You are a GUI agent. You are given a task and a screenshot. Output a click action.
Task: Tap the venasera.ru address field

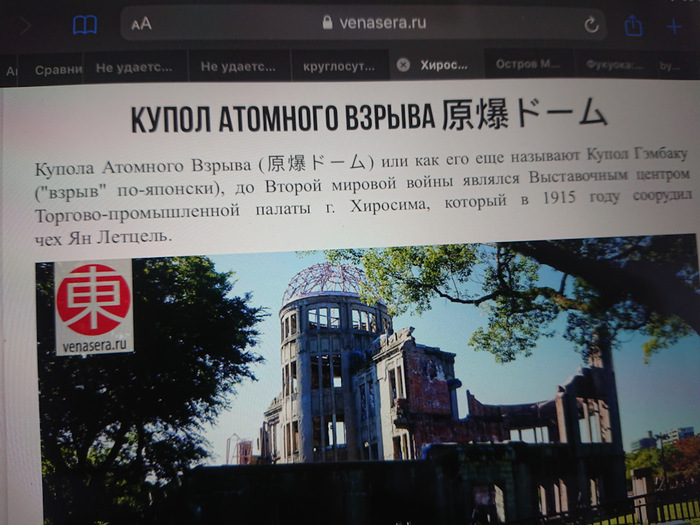[362, 23]
